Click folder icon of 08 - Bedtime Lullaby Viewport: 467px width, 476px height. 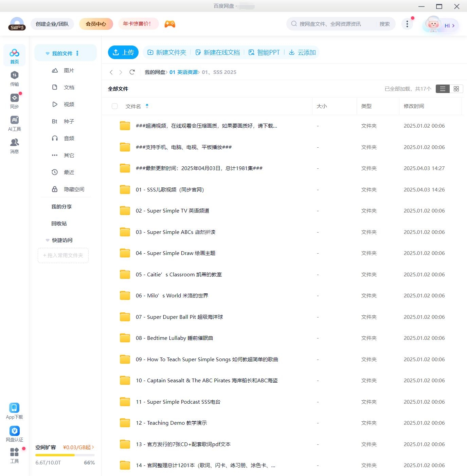(x=125, y=338)
